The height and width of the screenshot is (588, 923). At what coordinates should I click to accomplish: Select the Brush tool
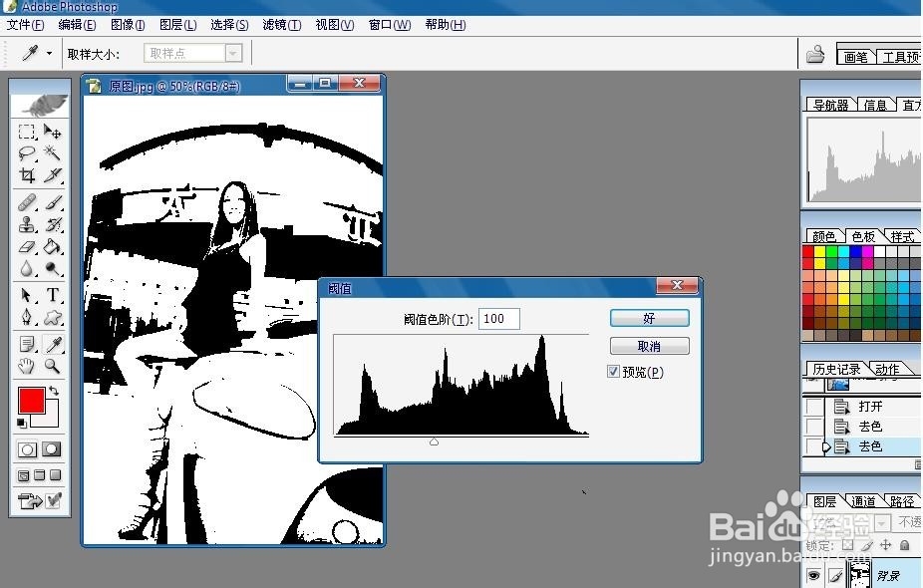click(x=53, y=202)
